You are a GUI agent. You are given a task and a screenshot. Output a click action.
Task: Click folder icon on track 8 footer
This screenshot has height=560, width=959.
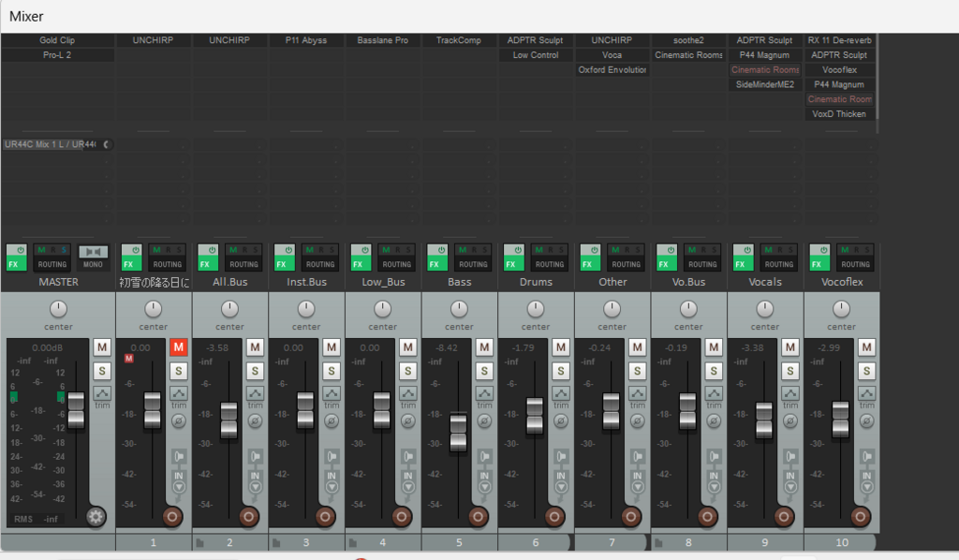tap(658, 542)
